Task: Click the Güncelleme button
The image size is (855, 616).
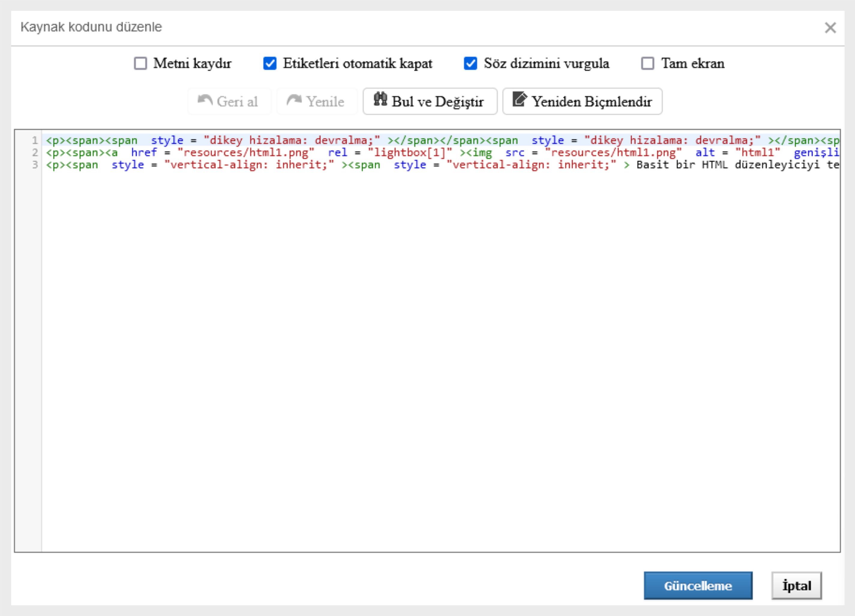Action: (698, 585)
